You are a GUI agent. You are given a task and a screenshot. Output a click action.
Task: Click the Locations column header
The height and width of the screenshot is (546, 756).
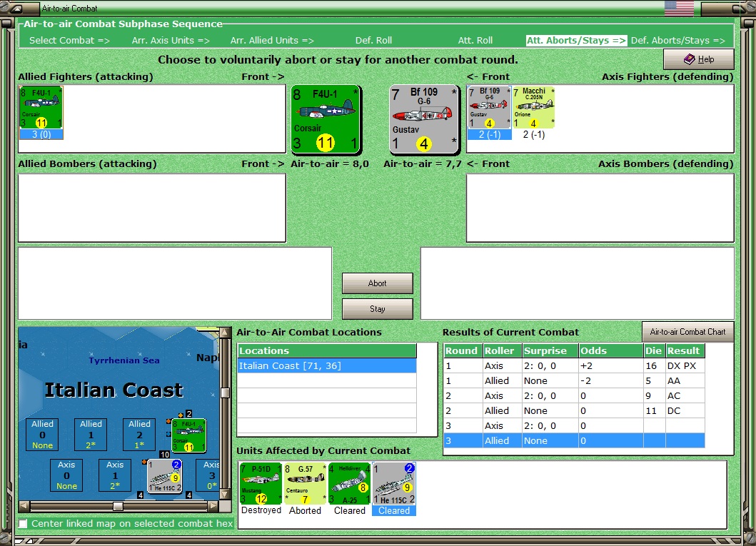(x=327, y=351)
